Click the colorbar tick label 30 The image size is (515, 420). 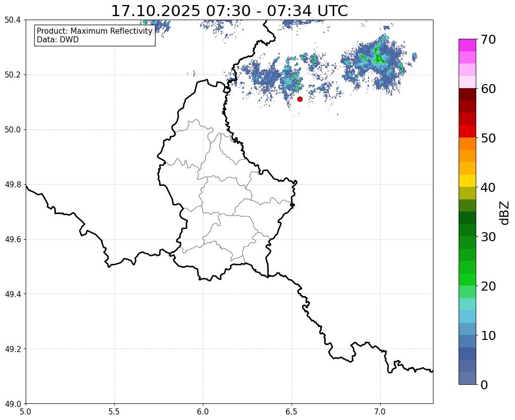pyautogui.click(x=488, y=237)
